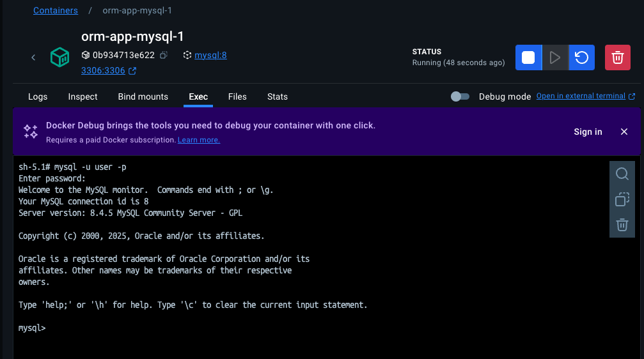Close the Docker Debug banner
The width and height of the screenshot is (644, 359).
click(x=624, y=132)
